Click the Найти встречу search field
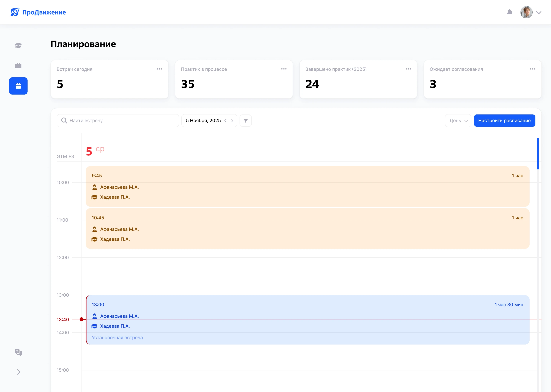 coord(118,120)
